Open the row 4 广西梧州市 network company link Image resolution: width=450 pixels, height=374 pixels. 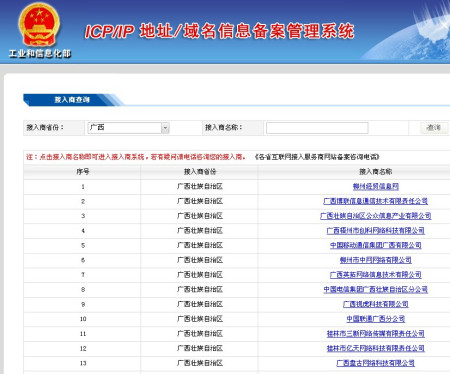376,231
